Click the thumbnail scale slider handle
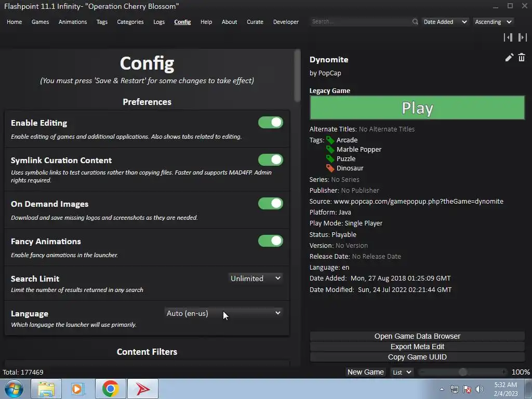The height and width of the screenshot is (399, 532). 463,372
